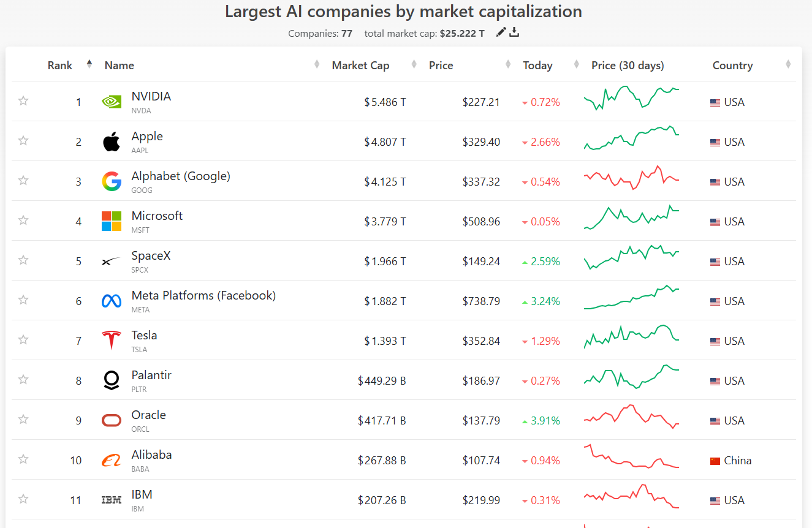
Task: Select the Microsoft logo icon
Action: (112, 221)
